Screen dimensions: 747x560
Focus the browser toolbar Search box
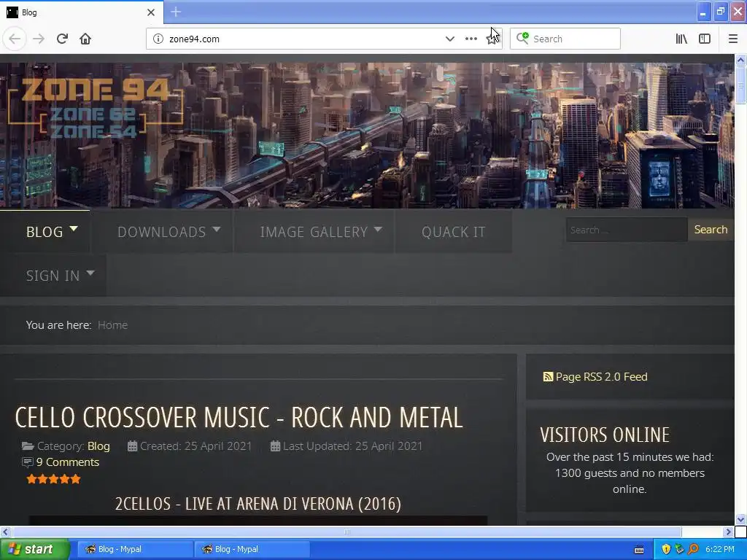point(565,39)
